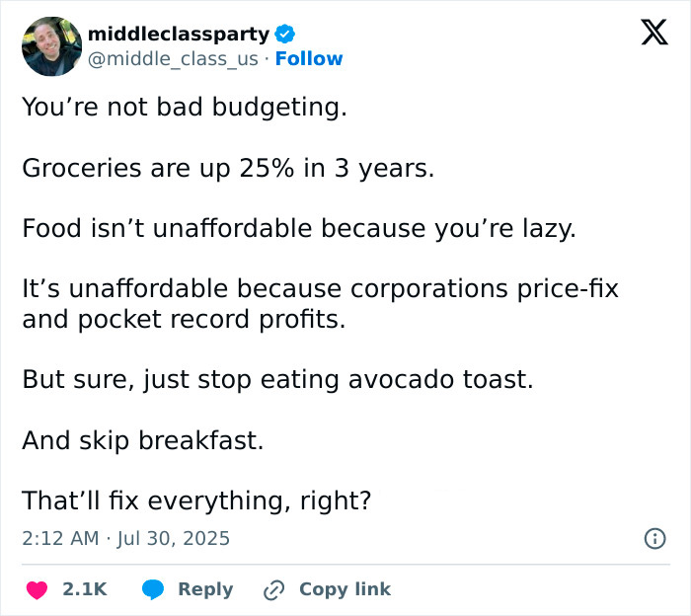Click the reply speech bubble icon

(x=153, y=589)
